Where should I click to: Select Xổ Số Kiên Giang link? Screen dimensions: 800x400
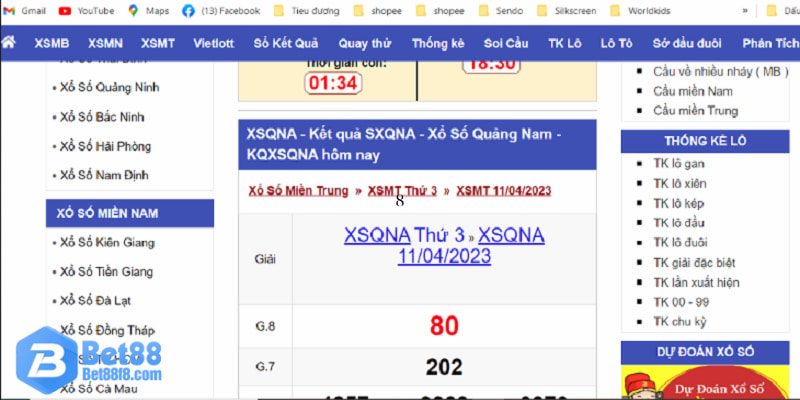[107, 243]
